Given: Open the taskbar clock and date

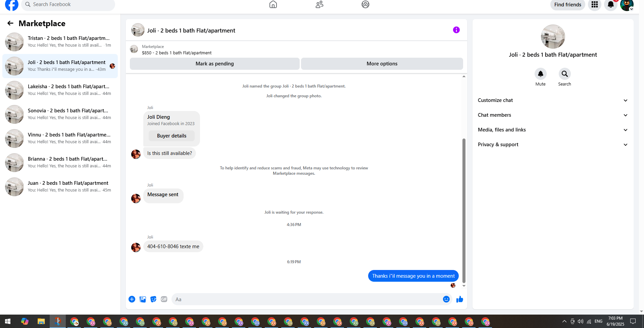Looking at the screenshot, I should 615,321.
